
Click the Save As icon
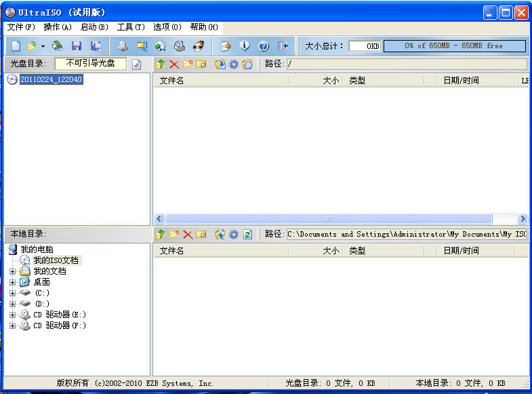(x=96, y=46)
